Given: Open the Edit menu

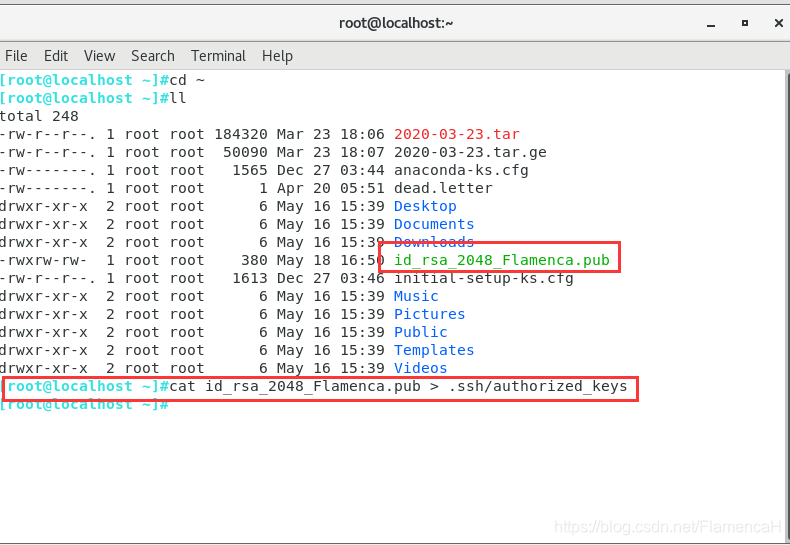Looking at the screenshot, I should click(x=55, y=56).
